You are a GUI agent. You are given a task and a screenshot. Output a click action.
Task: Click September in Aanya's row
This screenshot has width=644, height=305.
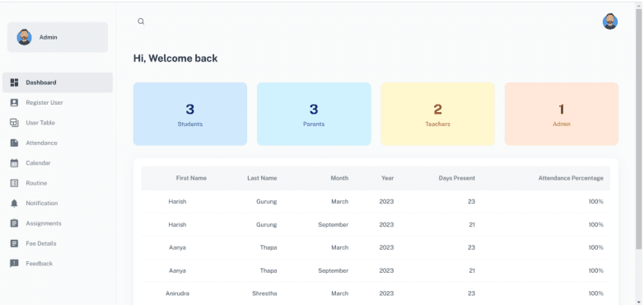point(333,271)
